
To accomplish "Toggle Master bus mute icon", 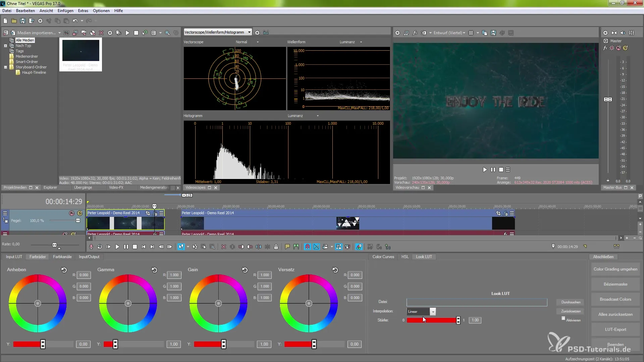I will point(619,48).
